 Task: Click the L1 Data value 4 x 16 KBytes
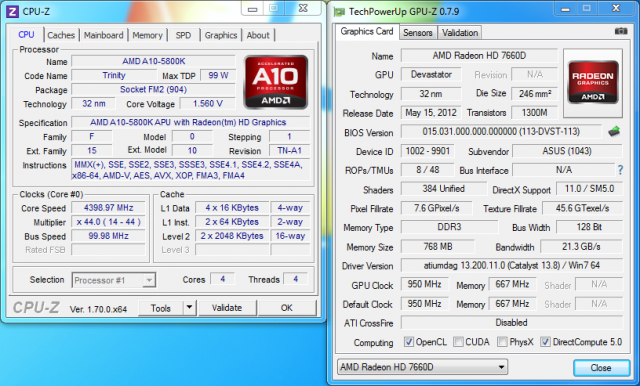pyautogui.click(x=232, y=208)
